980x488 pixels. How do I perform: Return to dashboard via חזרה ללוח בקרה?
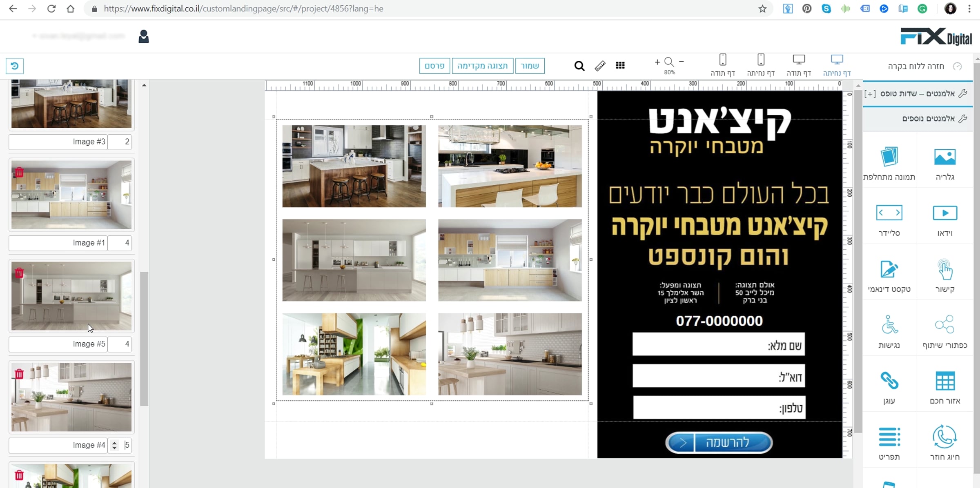tap(925, 66)
